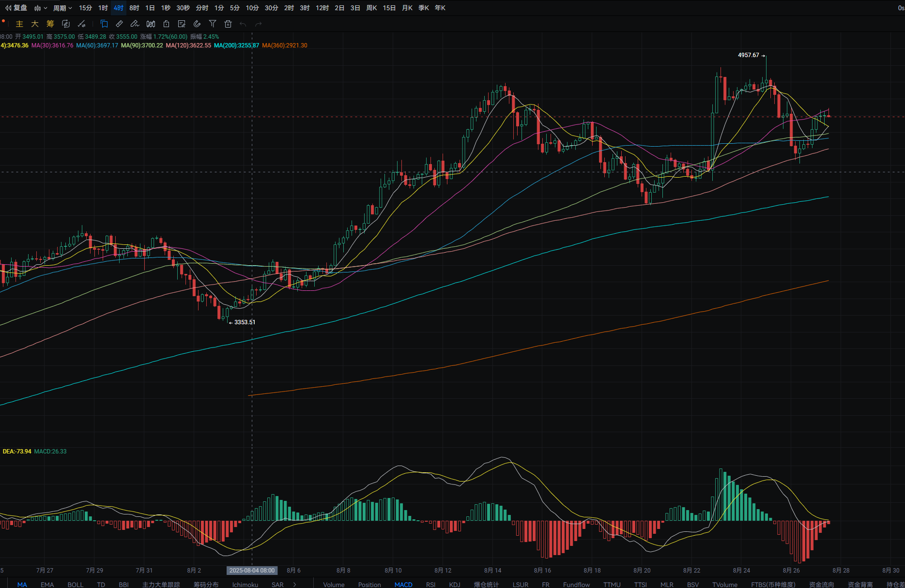Switch timeframe to 年K
The height and width of the screenshot is (588, 905).
click(x=440, y=8)
